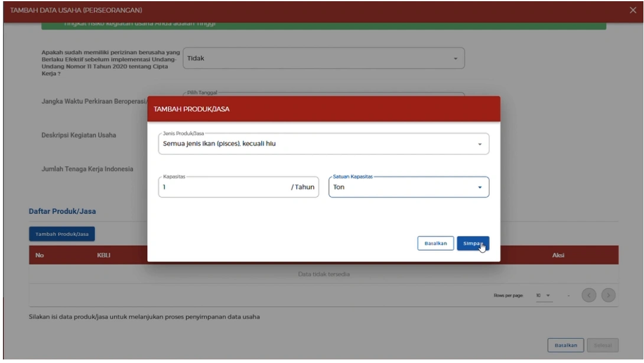Screen dimensions: 644x363
Task: Click the Daftar Produk/Jasa section heading
Action: click(x=62, y=211)
